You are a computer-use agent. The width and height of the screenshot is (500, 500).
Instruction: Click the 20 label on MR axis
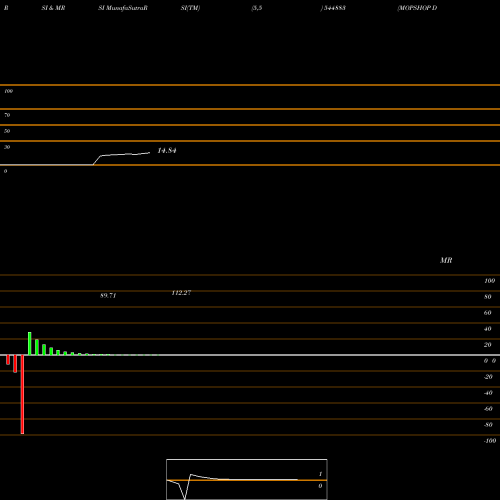pyautogui.click(x=488, y=345)
